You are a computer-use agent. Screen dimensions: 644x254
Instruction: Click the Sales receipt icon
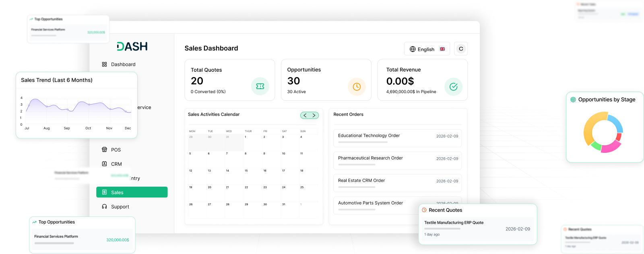point(104,192)
